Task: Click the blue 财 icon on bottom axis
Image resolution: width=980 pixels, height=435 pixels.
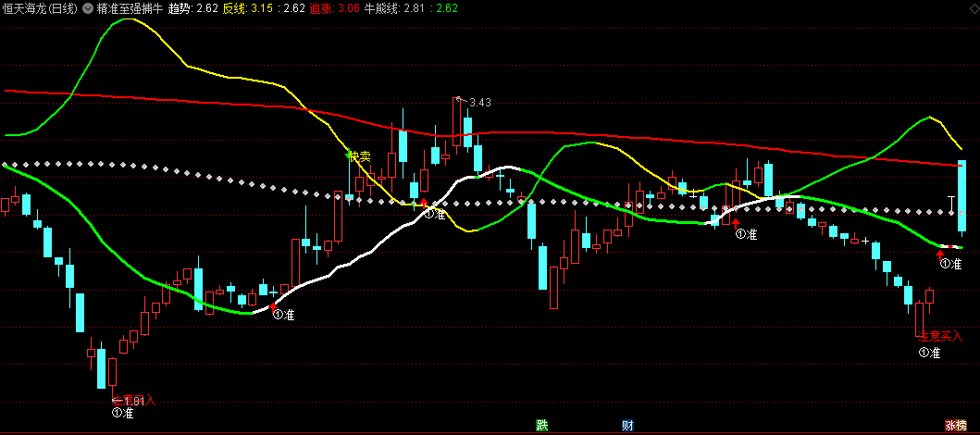Action: pos(628,427)
